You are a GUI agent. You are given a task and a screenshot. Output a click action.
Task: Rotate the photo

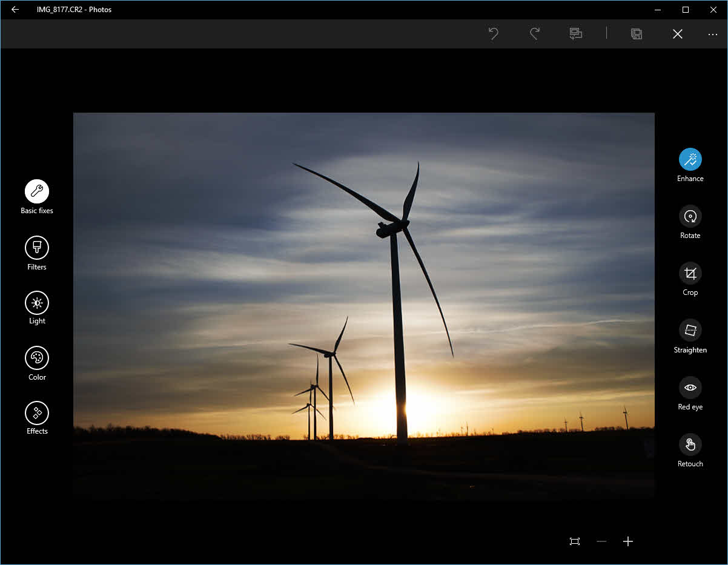click(x=690, y=216)
